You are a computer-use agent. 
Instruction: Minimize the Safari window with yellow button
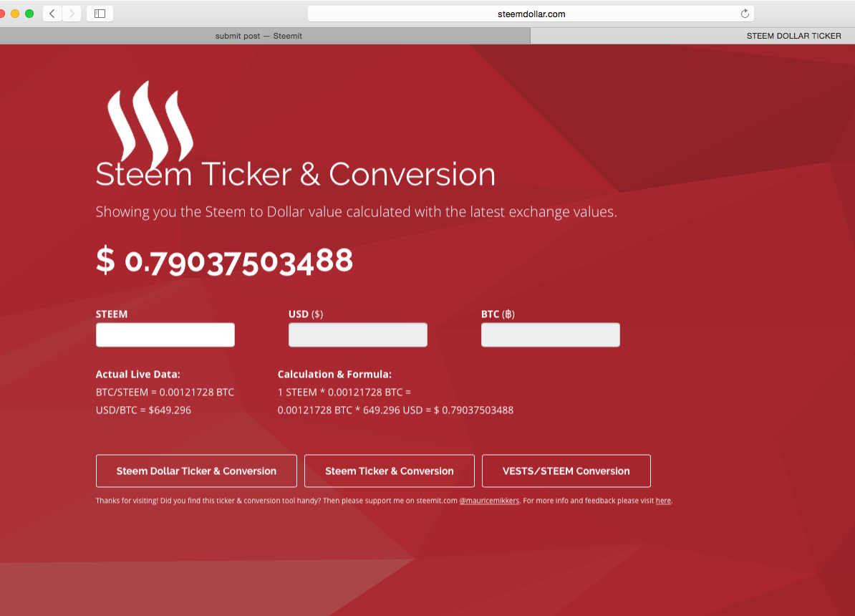[x=15, y=14]
